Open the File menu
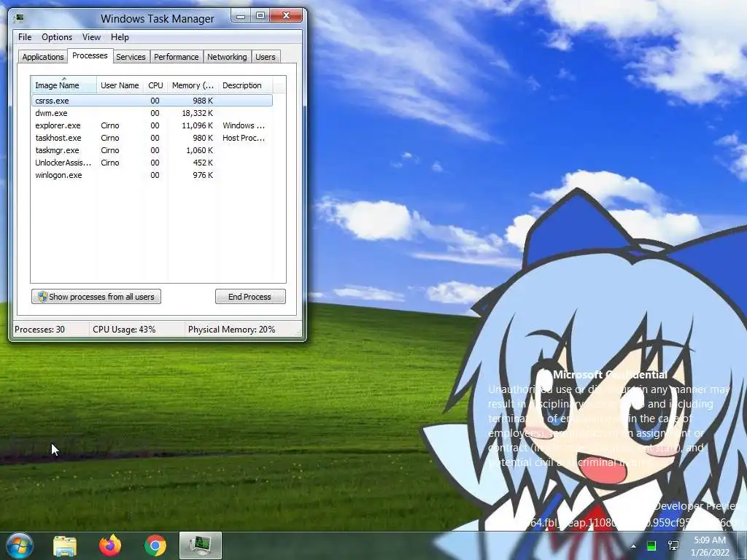Image resolution: width=747 pixels, height=560 pixels. click(25, 37)
